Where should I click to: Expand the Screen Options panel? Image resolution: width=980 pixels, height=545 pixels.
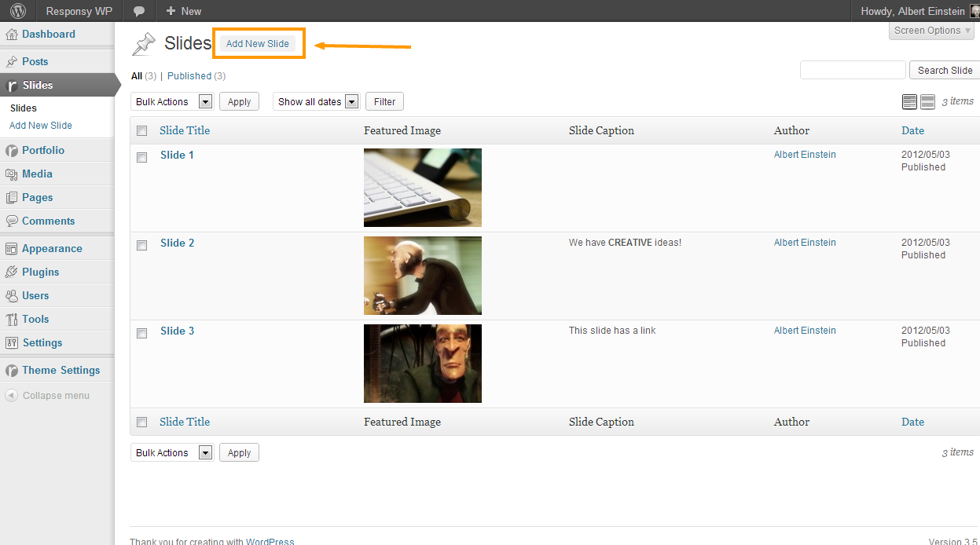pos(932,31)
